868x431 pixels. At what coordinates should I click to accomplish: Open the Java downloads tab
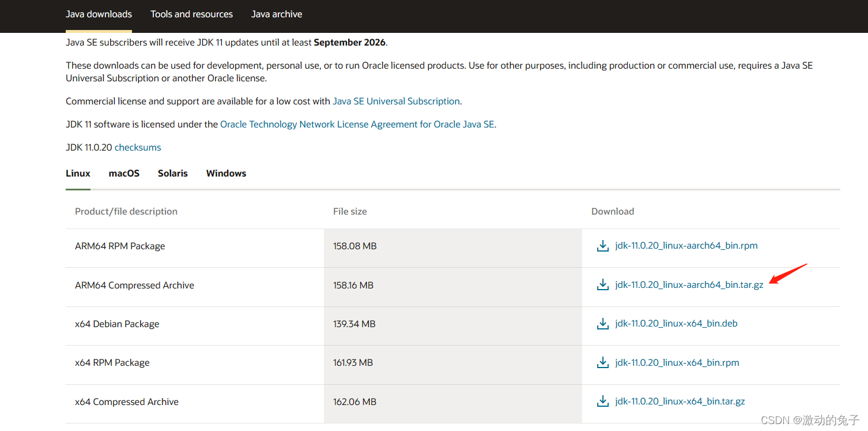point(99,14)
